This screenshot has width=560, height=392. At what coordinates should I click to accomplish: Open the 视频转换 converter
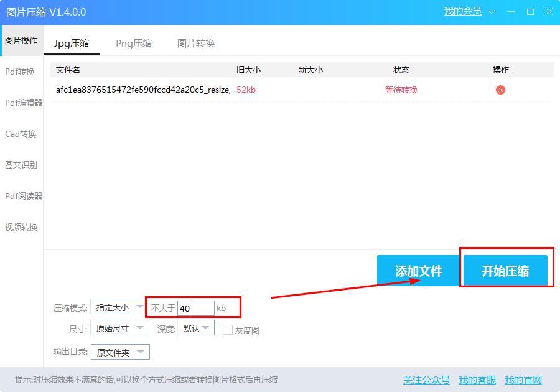(21, 227)
